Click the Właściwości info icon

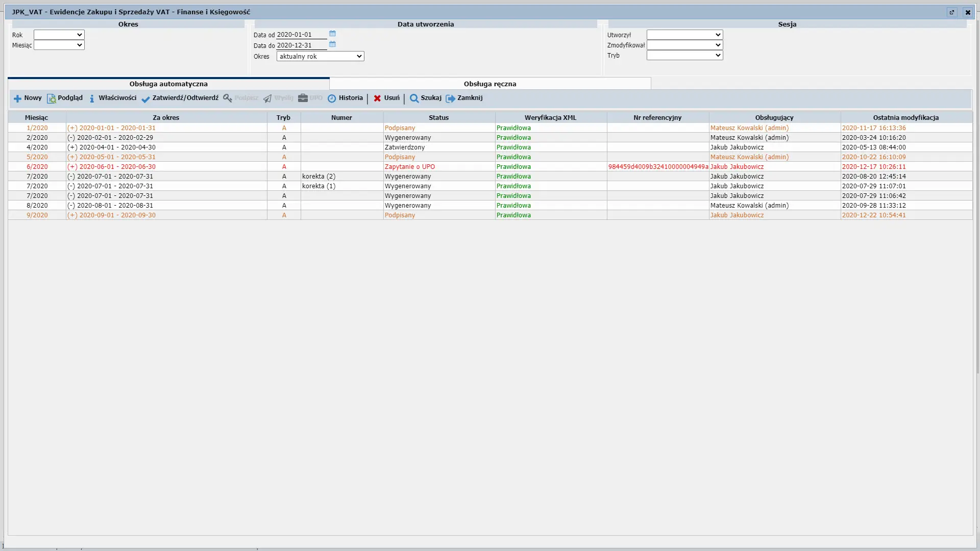click(x=92, y=98)
